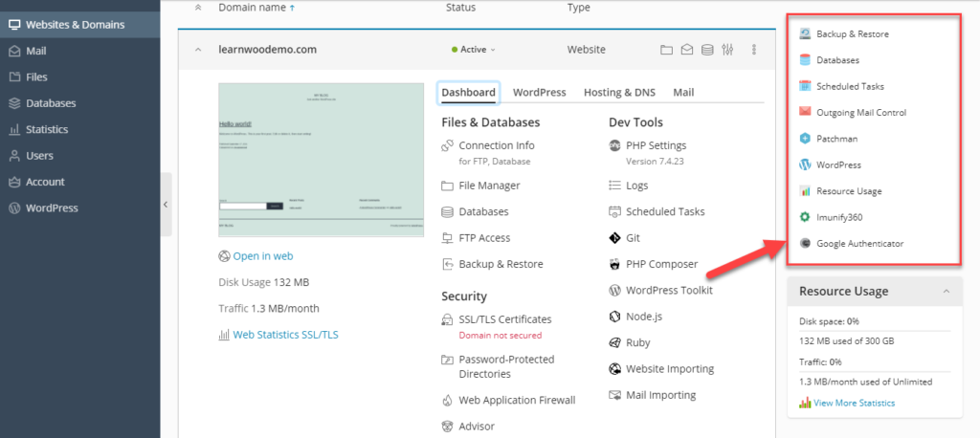Click database icon in domain row
980x438 pixels.
click(x=707, y=50)
